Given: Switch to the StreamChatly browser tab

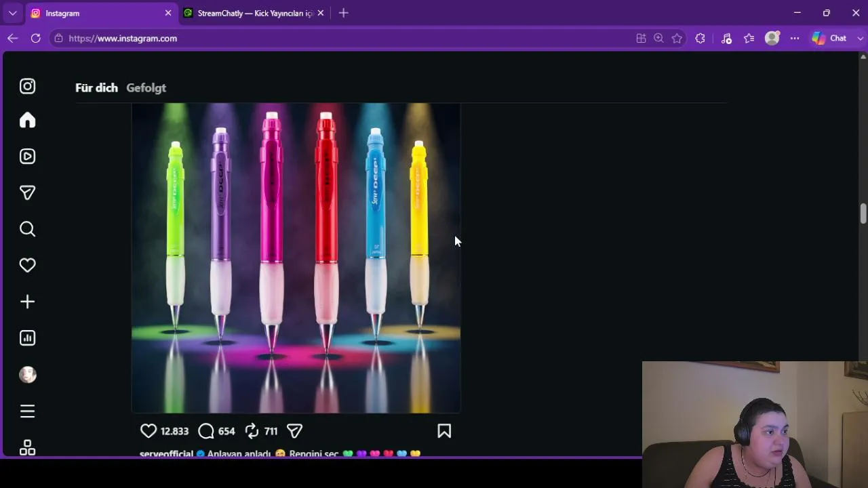Looking at the screenshot, I should (254, 13).
